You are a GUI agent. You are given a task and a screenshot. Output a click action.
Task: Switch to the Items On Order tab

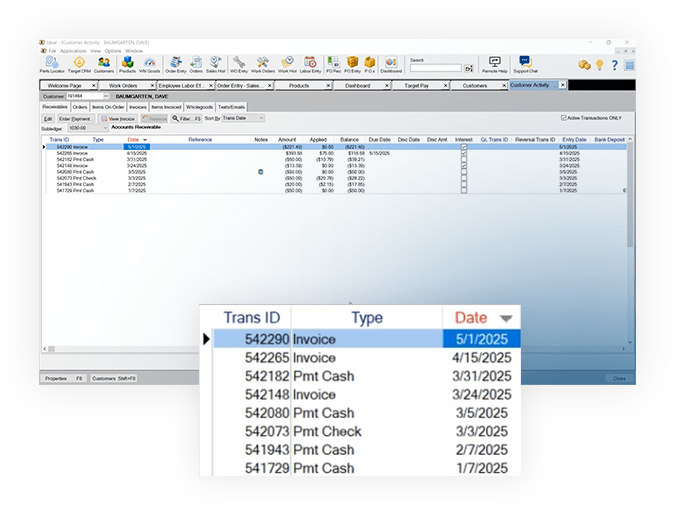click(x=109, y=106)
